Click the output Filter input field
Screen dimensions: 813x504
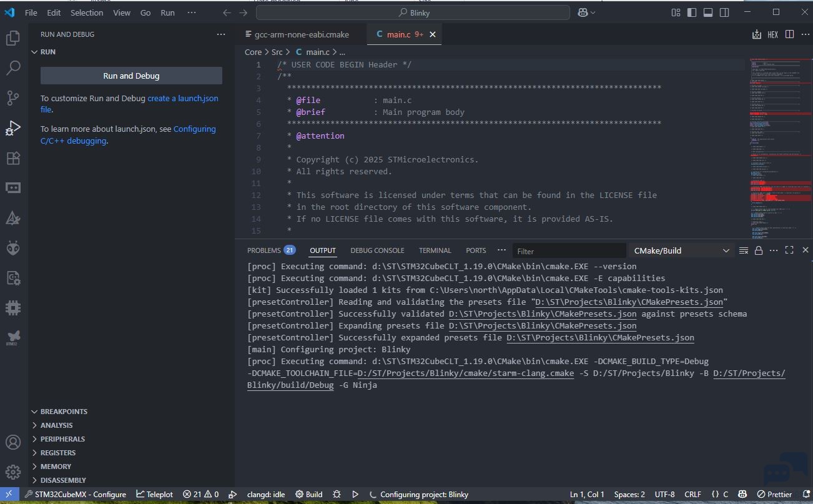pos(569,250)
